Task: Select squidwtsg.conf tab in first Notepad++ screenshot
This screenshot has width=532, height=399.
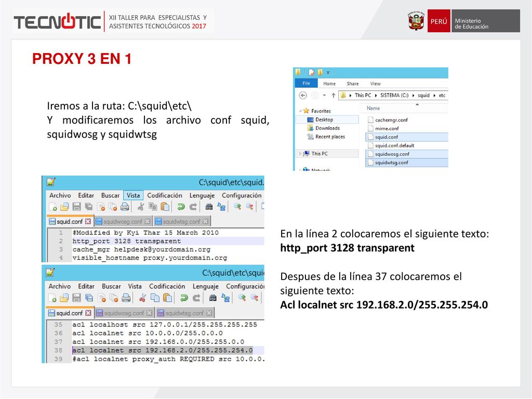Action: [x=182, y=221]
